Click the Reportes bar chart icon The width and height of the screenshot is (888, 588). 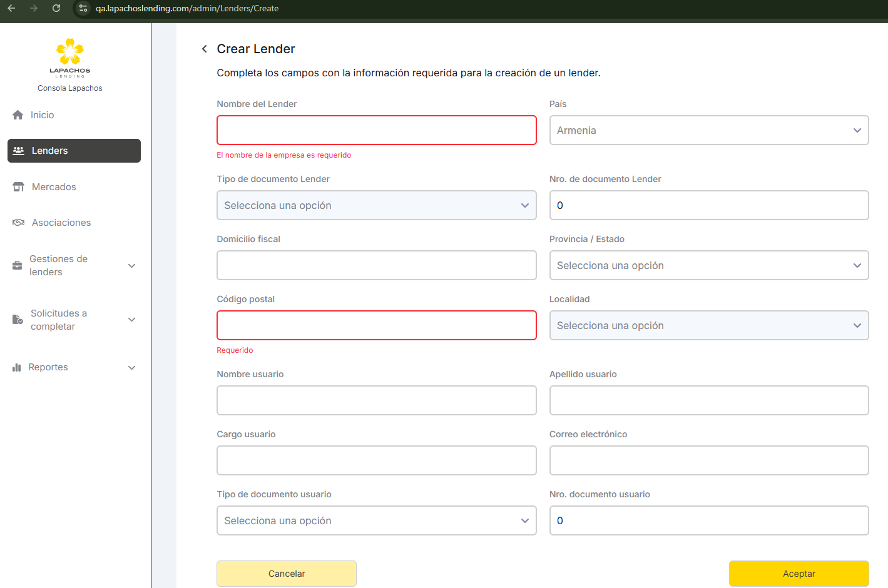tap(17, 367)
